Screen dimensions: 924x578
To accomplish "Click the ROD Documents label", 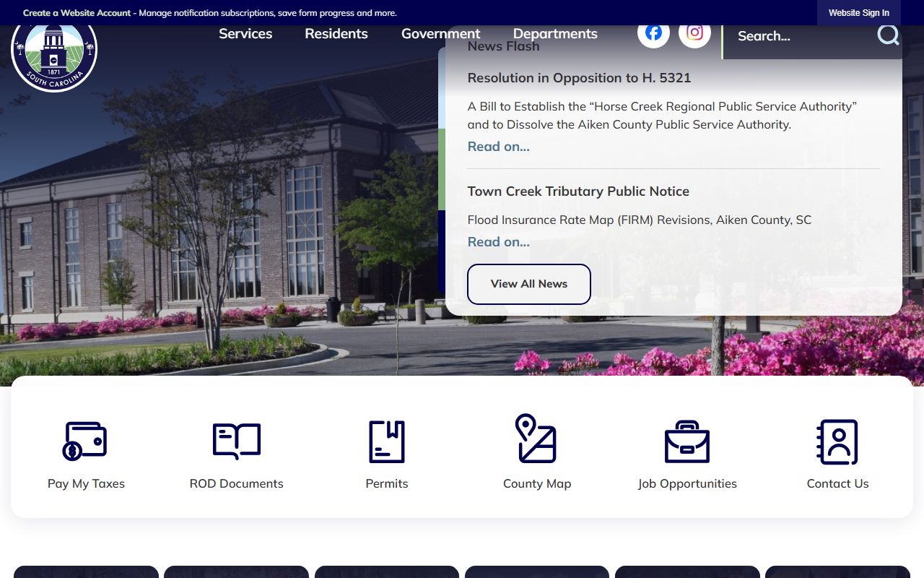I will 237,484.
